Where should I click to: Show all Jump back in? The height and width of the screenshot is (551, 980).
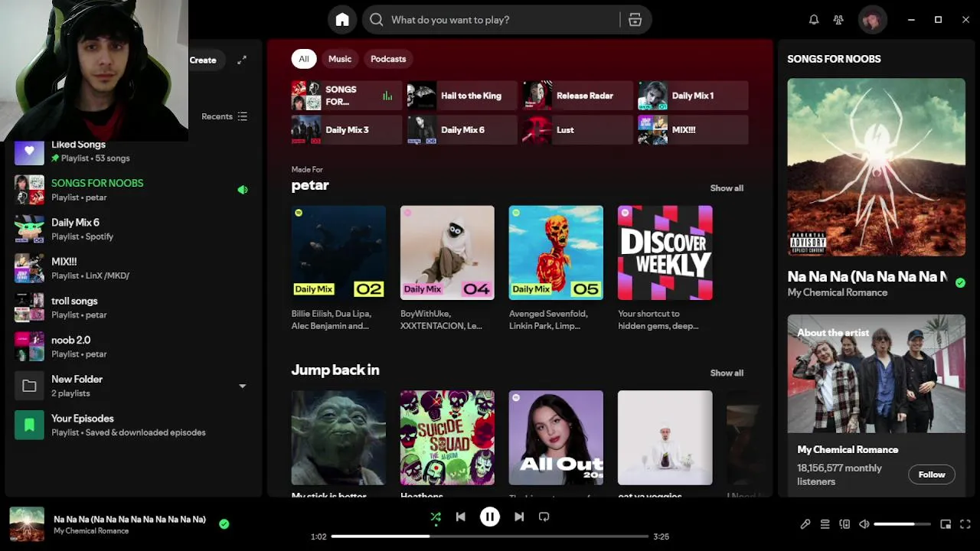pyautogui.click(x=727, y=373)
